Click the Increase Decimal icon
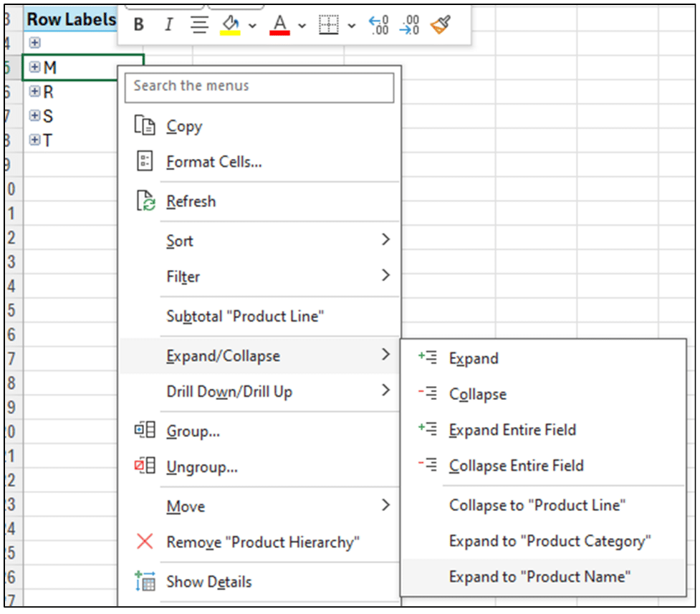The width and height of the screenshot is (700, 614). coord(378,24)
